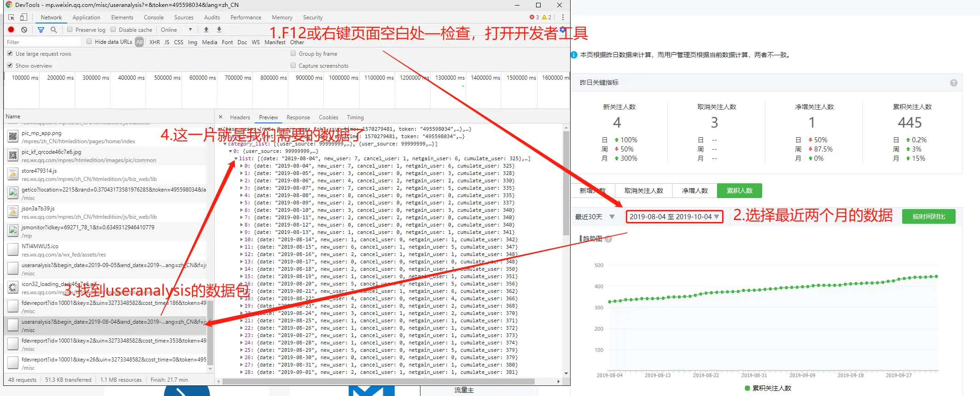Expand JSON entry 10 dated 2019-08-14
Screen dimensions: 980x396
coord(242,239)
